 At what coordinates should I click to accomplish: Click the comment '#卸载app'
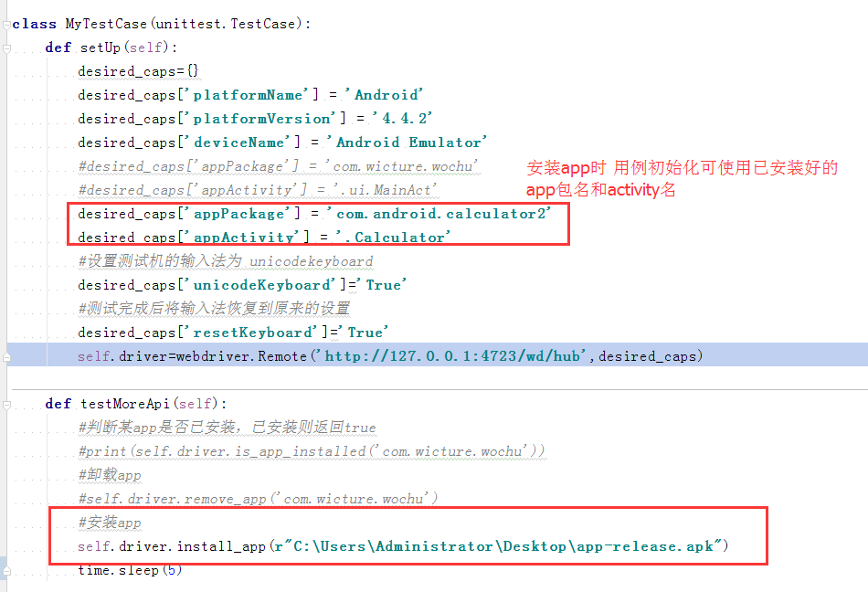point(110,475)
